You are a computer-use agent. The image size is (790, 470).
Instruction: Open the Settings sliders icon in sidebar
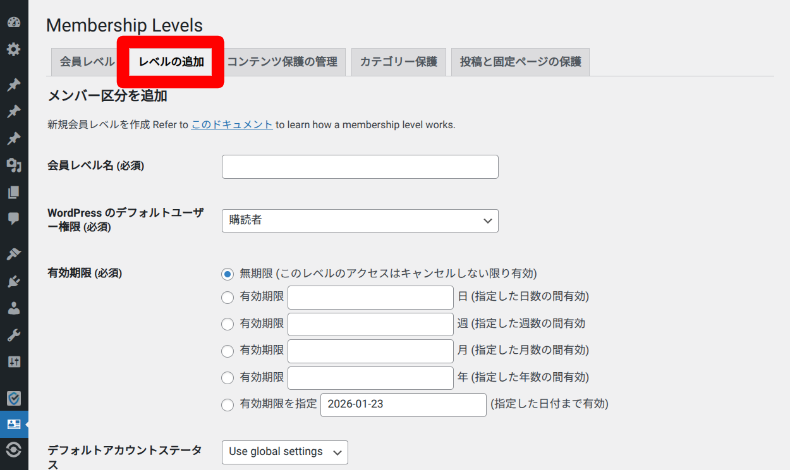point(14,362)
